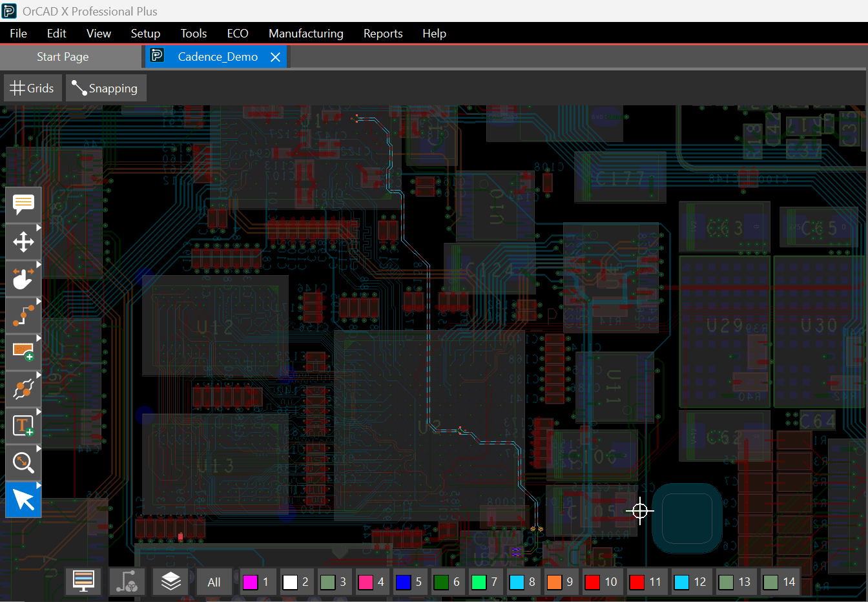The height and width of the screenshot is (602, 868).
Task: Switch to the Cadence_Demo tab
Action: (218, 57)
